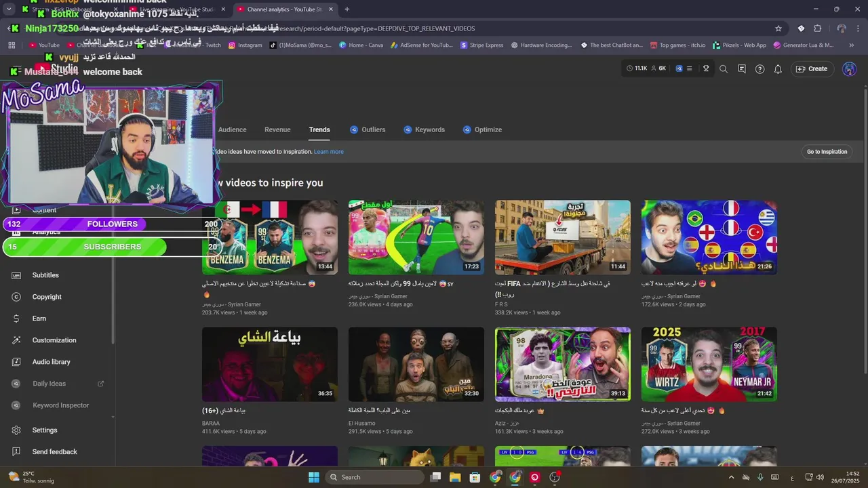The height and width of the screenshot is (488, 868).
Task: Open the Optimize tab
Action: pos(483,129)
